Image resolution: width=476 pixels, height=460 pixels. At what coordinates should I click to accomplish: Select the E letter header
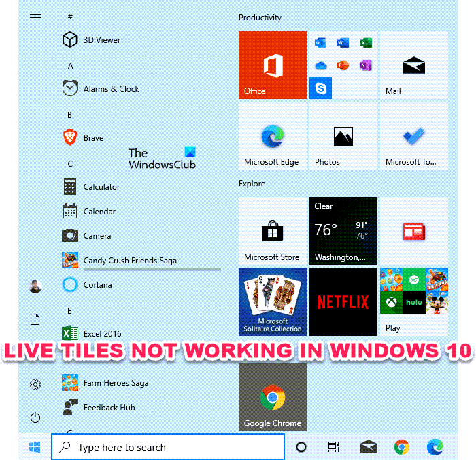[x=69, y=310]
